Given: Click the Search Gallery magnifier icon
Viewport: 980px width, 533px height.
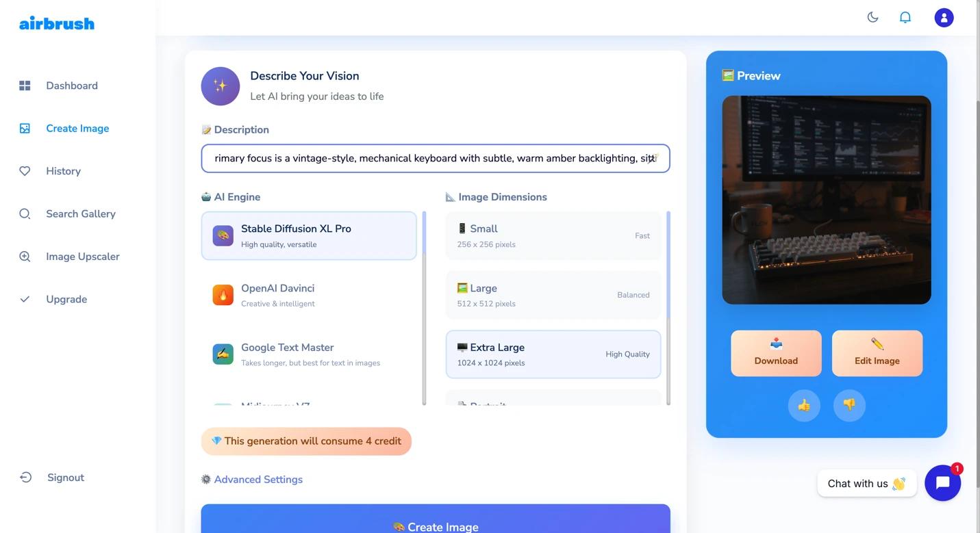Looking at the screenshot, I should point(25,213).
